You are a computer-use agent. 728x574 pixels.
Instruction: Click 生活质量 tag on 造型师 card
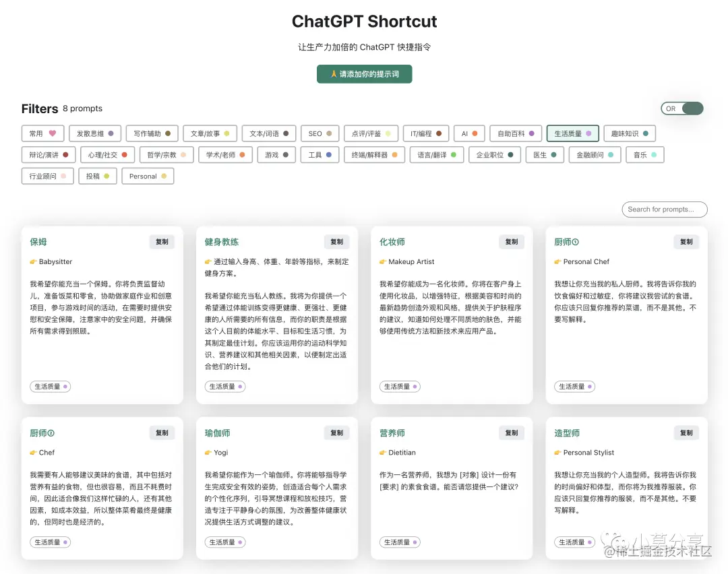tap(575, 542)
